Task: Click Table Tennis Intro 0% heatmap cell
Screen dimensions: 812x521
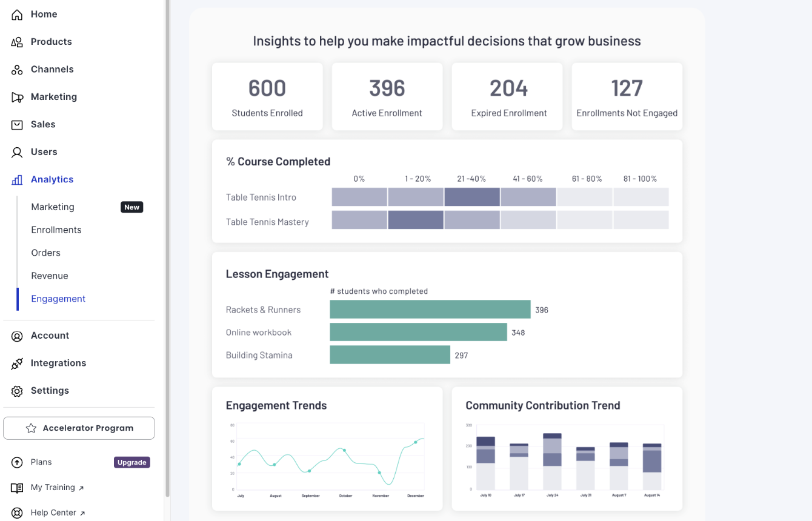Action: (x=359, y=197)
